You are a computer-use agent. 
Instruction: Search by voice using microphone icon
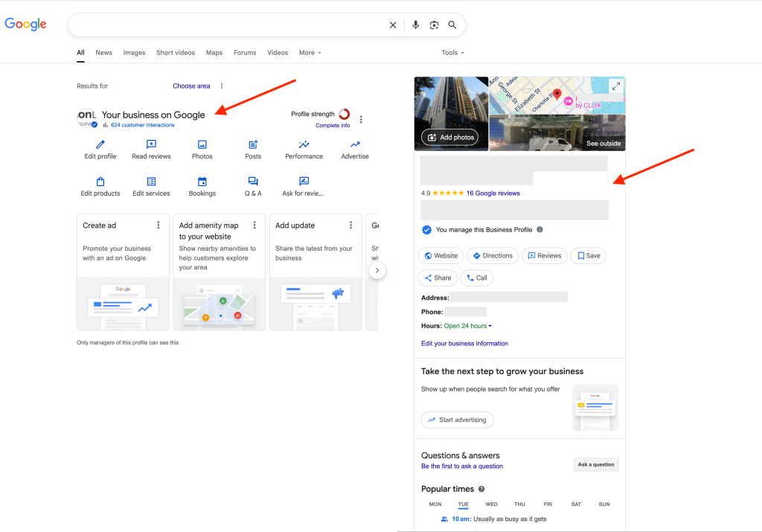(416, 25)
